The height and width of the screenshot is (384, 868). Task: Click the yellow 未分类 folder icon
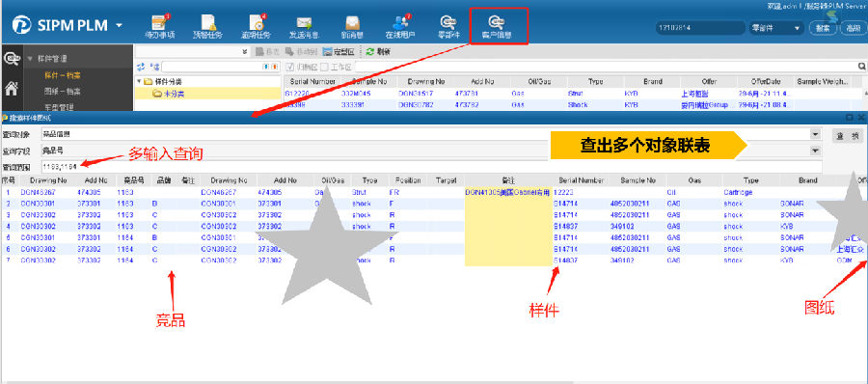click(x=156, y=94)
